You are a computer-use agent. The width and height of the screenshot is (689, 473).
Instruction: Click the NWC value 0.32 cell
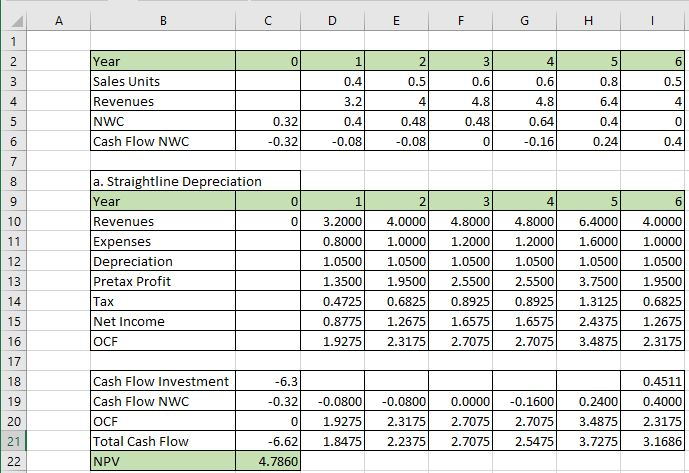[267, 121]
